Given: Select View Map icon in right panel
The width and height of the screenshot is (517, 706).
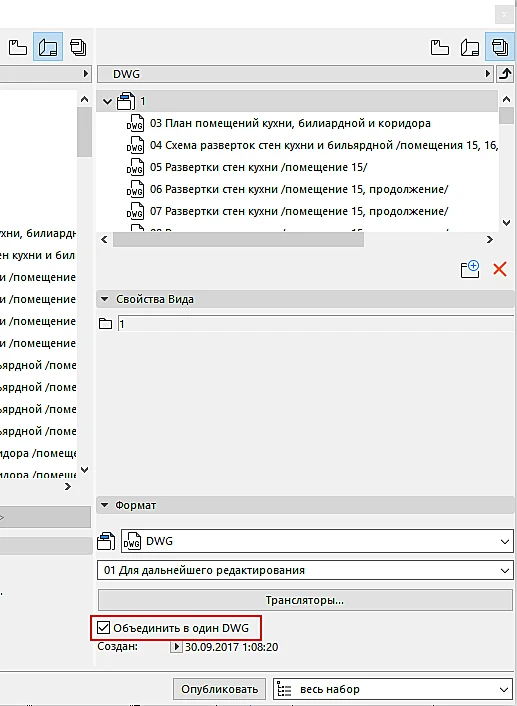Looking at the screenshot, I should (440, 47).
